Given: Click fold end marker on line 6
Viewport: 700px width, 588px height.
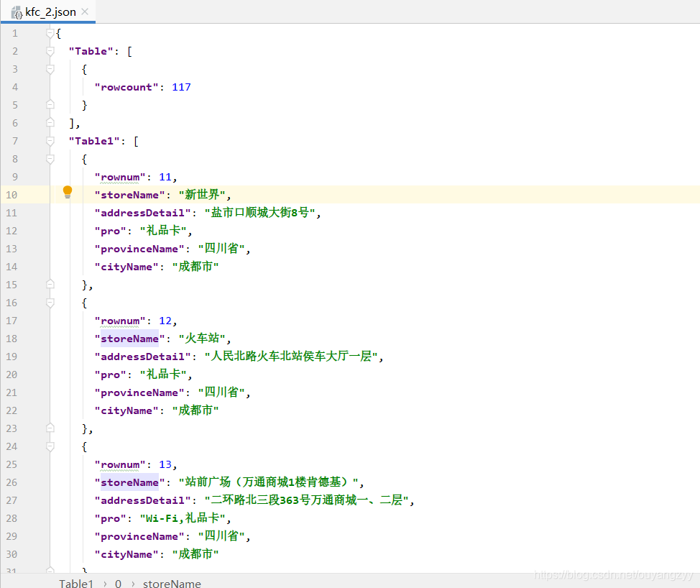Looking at the screenshot, I should click(x=50, y=123).
